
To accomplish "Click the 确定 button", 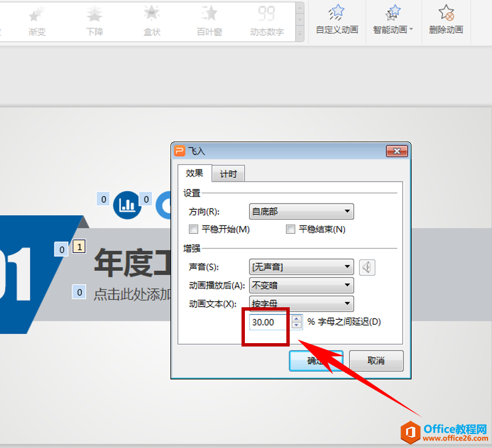I will coord(315,361).
